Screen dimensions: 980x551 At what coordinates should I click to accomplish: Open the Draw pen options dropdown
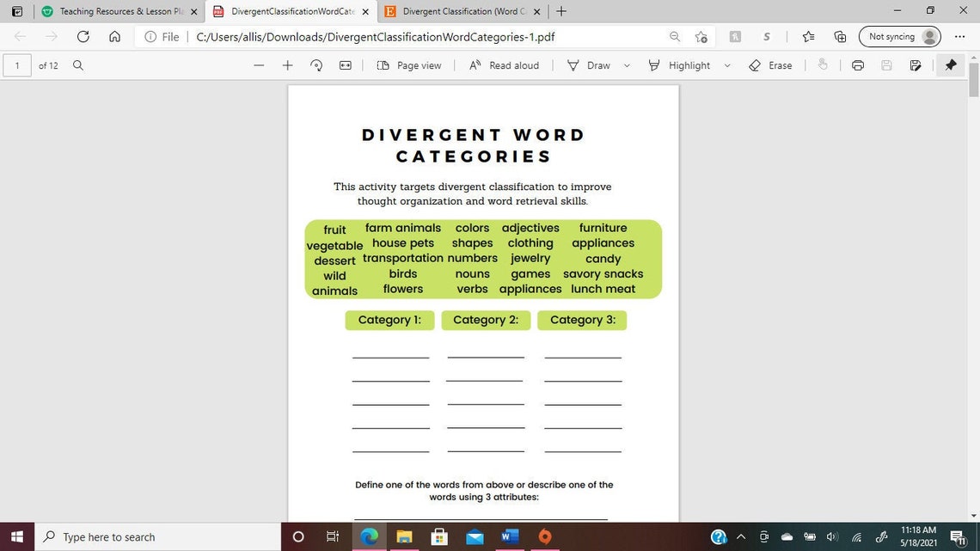click(626, 65)
